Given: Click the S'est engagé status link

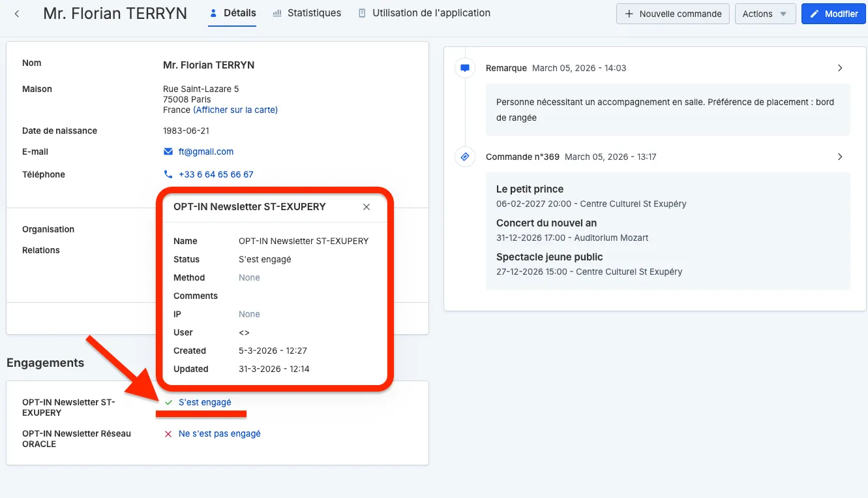Looking at the screenshot, I should [205, 402].
